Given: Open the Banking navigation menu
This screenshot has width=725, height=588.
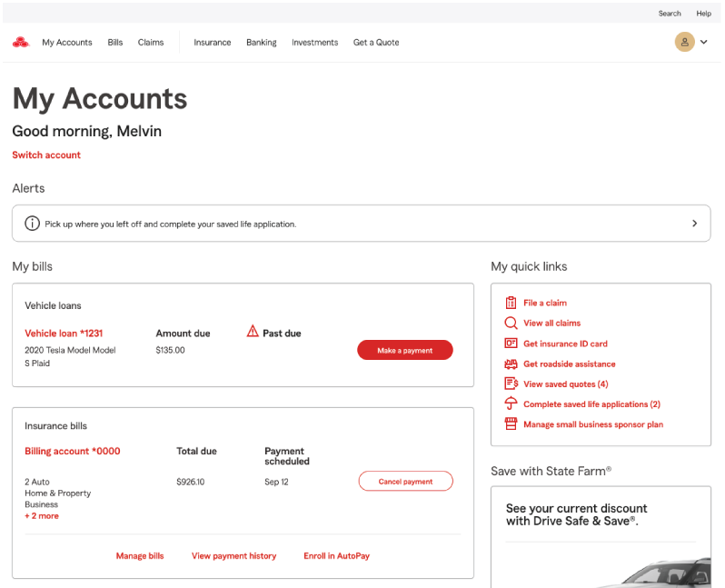Looking at the screenshot, I should pos(261,43).
